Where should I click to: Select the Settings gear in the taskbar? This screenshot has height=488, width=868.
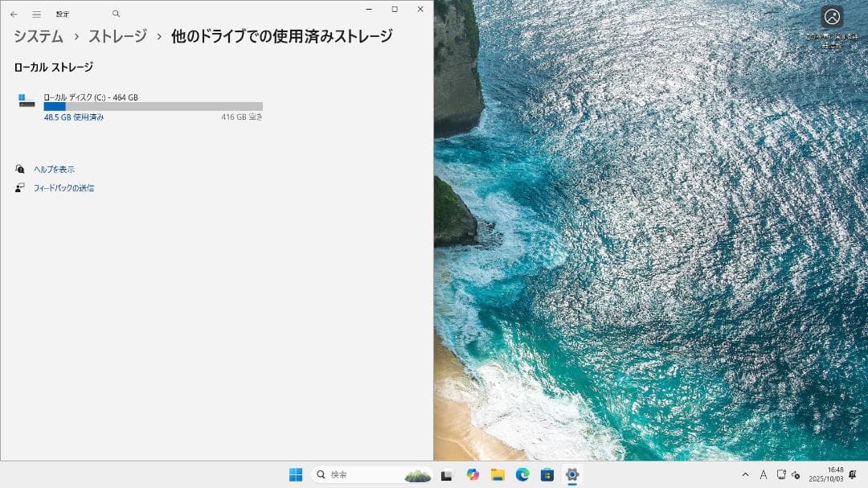tap(572, 474)
